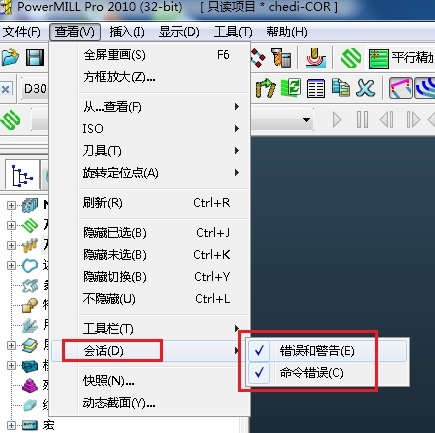
Task: Expand the 宏 macros tree node
Action: point(11,425)
